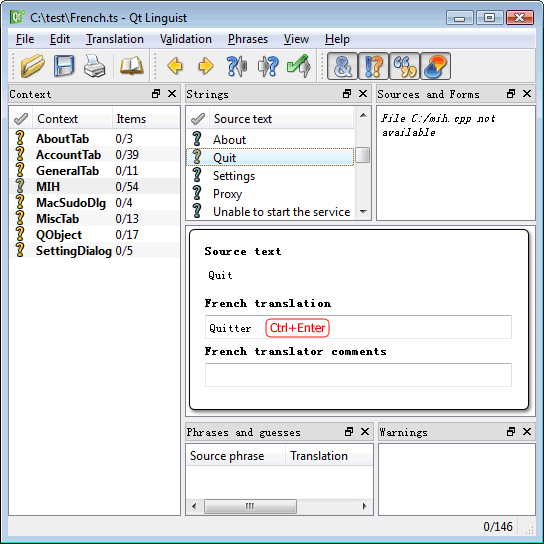Toggle status icon of the About string
The width and height of the screenshot is (544, 544).
tap(197, 139)
